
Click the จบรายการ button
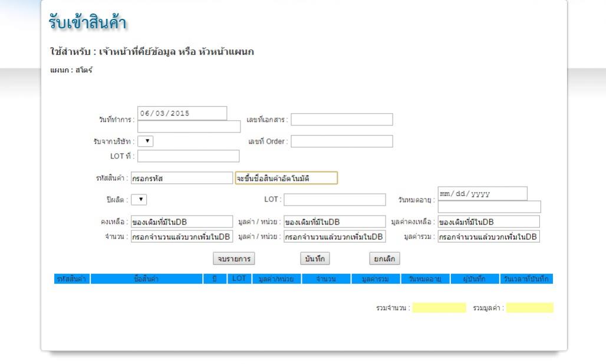point(234,259)
